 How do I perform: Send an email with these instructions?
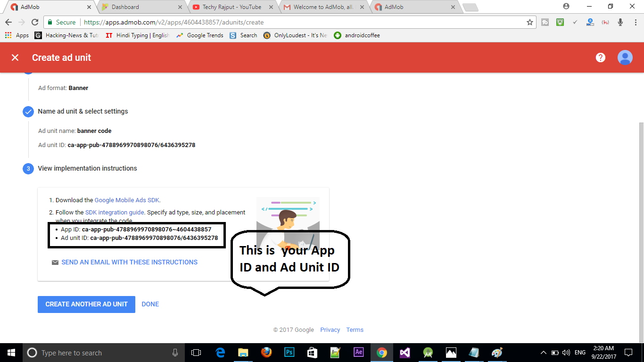pos(124,262)
